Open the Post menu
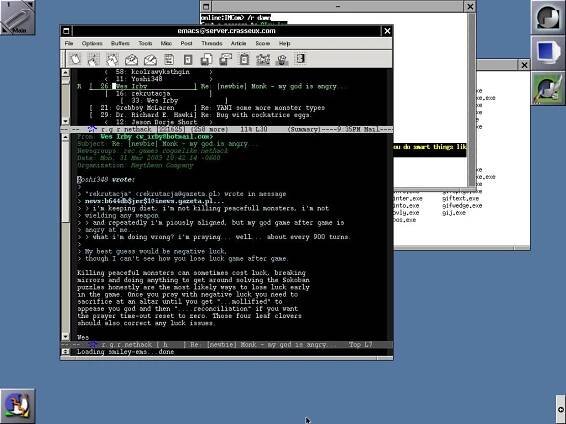The image size is (566, 424). (x=186, y=43)
